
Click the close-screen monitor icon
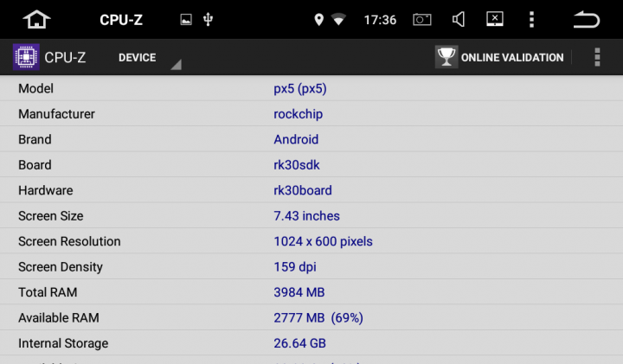point(495,19)
